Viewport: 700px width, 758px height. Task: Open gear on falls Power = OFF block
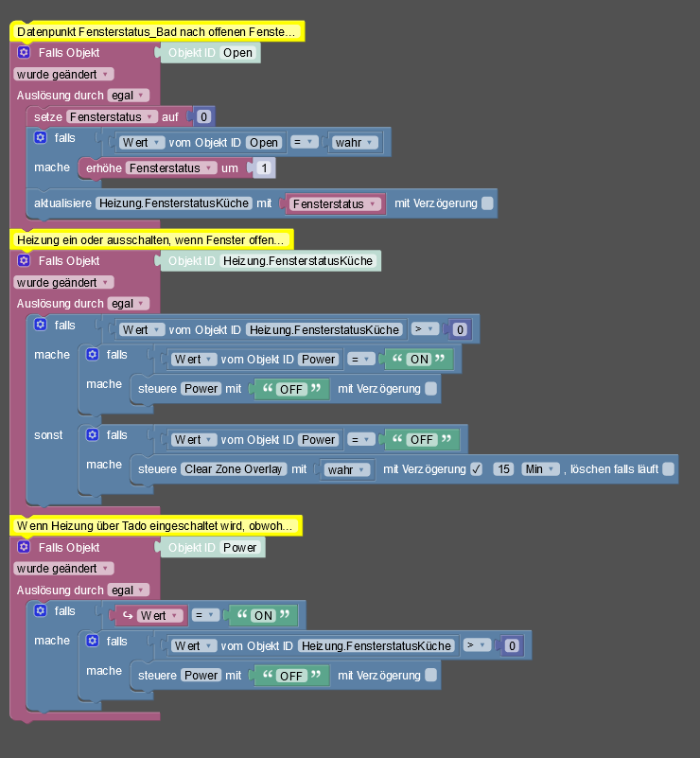(93, 434)
